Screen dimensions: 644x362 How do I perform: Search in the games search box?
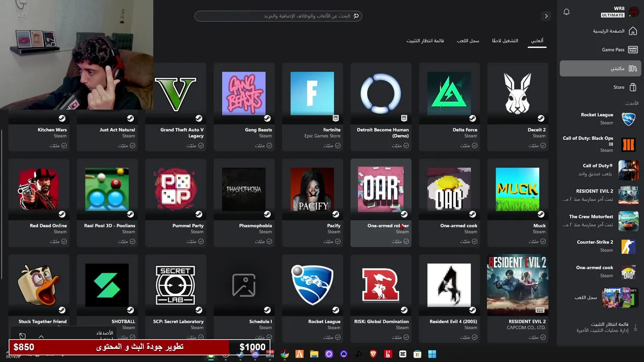(278, 16)
